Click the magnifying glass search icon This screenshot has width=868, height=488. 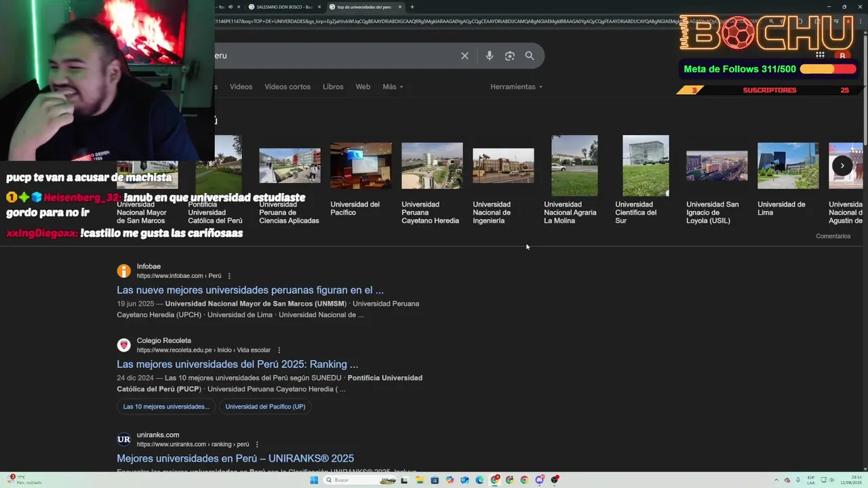click(x=530, y=56)
